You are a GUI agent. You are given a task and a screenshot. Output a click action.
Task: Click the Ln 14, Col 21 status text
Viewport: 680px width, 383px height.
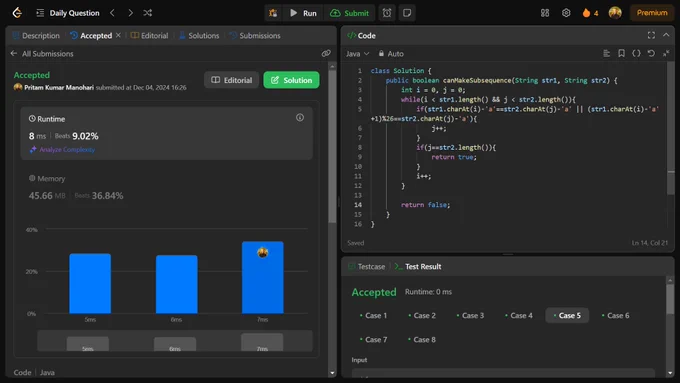point(650,243)
